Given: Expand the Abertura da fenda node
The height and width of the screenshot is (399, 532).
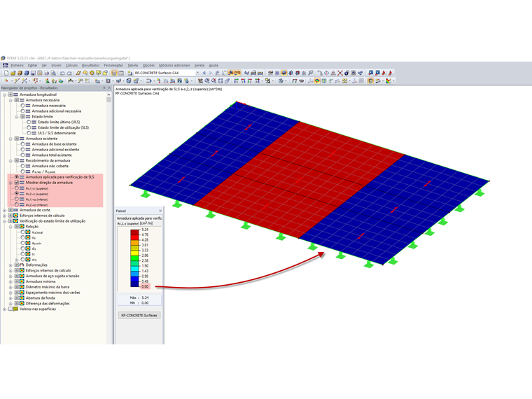Looking at the screenshot, I should coord(10,298).
